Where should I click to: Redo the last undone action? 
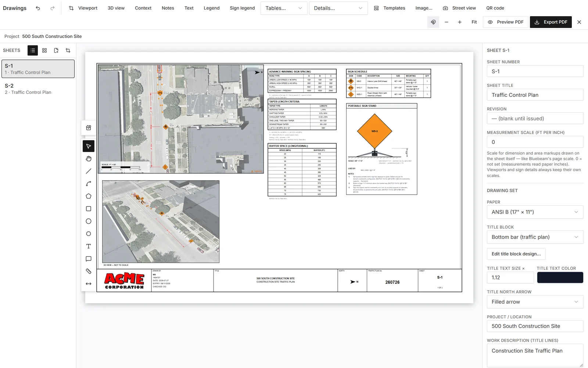[x=53, y=8]
